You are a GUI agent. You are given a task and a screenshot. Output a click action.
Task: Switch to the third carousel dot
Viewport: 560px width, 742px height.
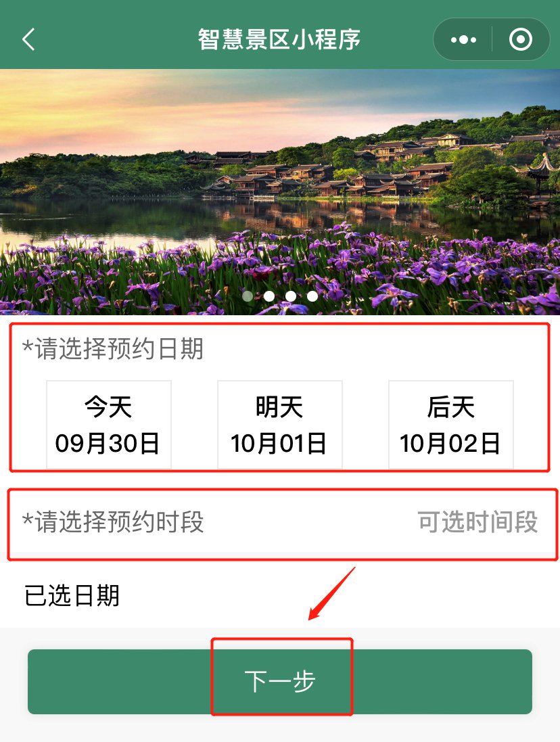(290, 296)
